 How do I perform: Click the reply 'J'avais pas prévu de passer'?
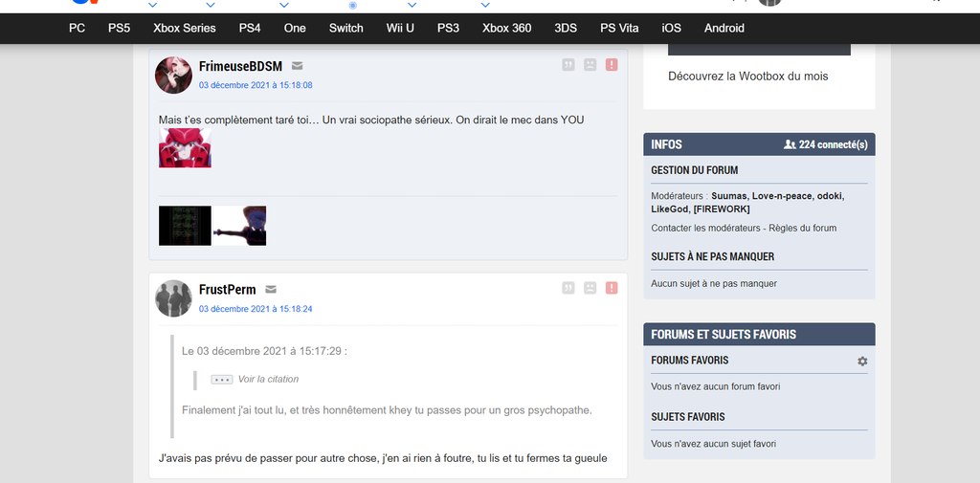pyautogui.click(x=383, y=459)
